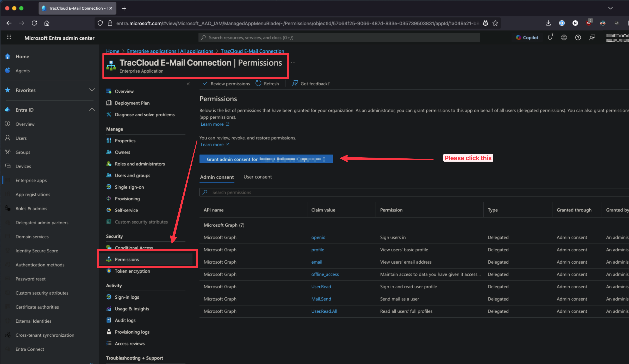The height and width of the screenshot is (364, 629).
Task: Click Review permissions toolbar item
Action: (226, 84)
